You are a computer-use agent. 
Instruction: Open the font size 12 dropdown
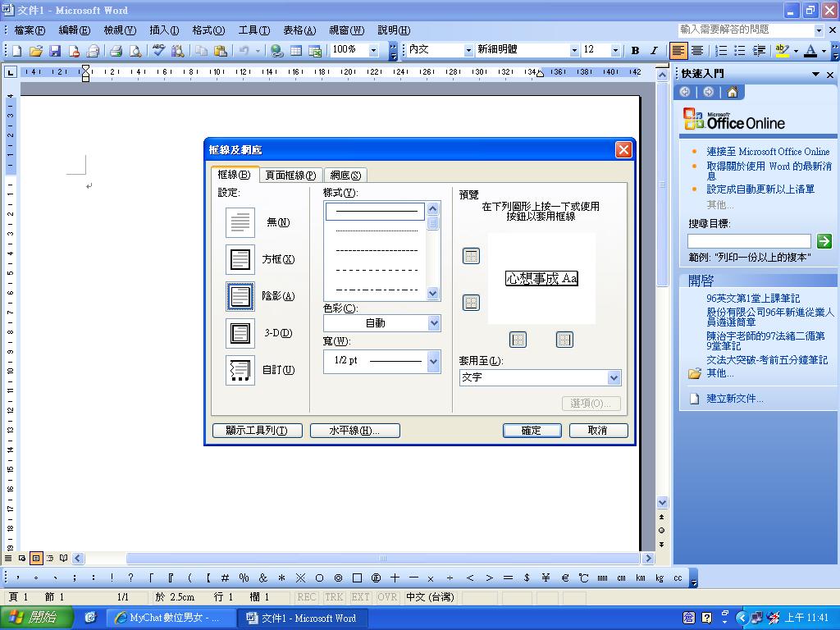tap(615, 50)
